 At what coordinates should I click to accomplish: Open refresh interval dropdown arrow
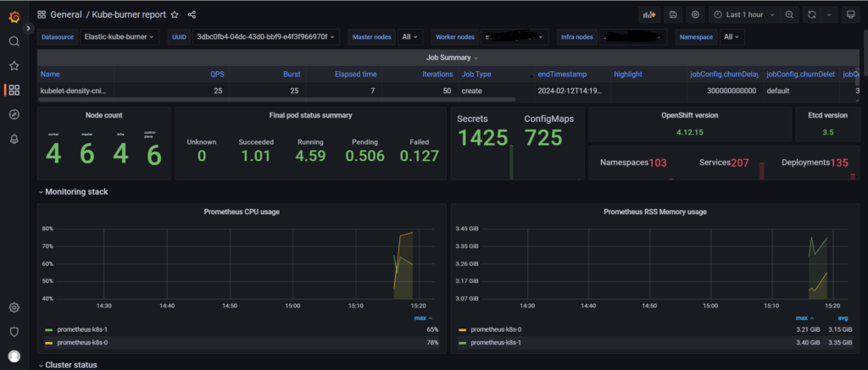coord(829,15)
